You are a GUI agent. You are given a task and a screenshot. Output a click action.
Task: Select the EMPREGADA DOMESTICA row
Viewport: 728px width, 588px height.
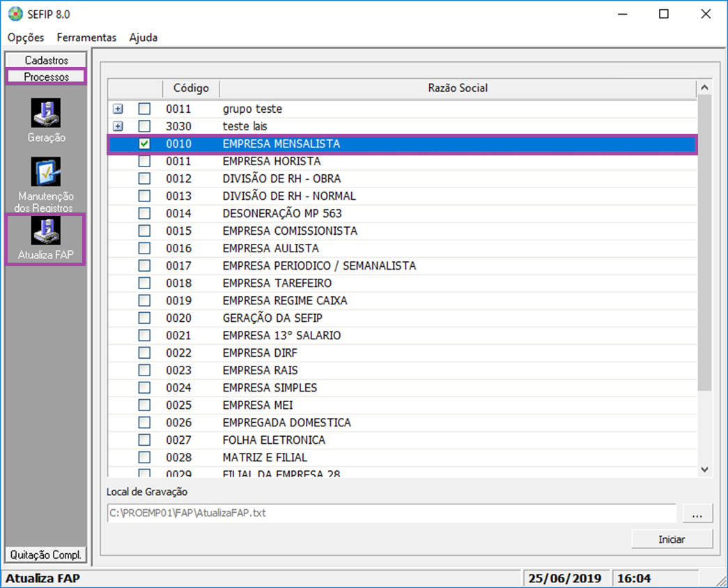403,422
